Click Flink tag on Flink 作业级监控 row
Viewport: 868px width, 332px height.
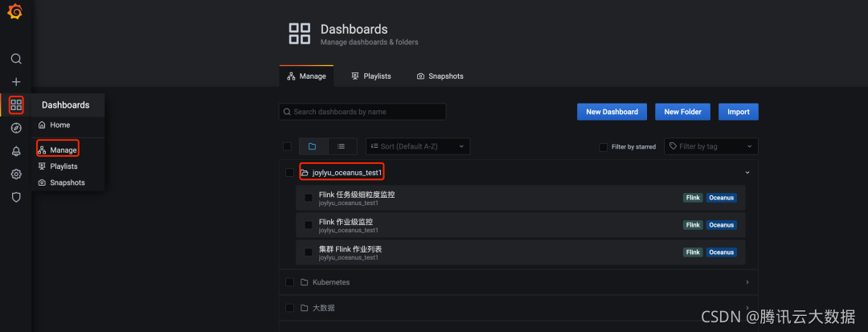pyautogui.click(x=693, y=224)
